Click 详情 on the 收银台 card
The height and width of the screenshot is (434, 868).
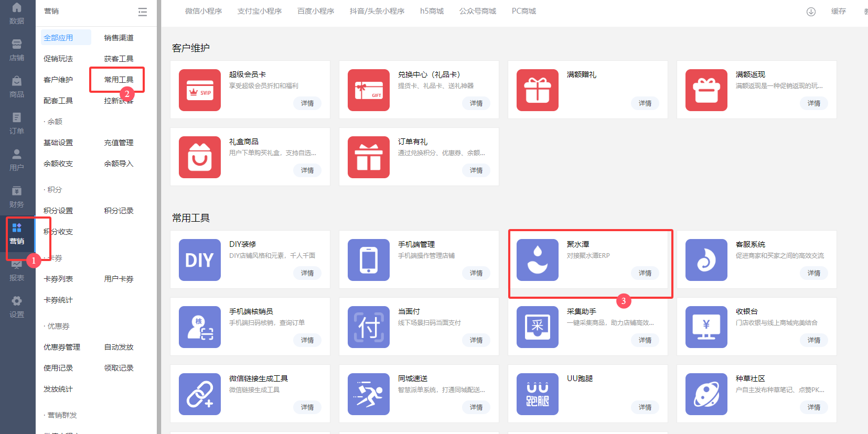pos(814,340)
